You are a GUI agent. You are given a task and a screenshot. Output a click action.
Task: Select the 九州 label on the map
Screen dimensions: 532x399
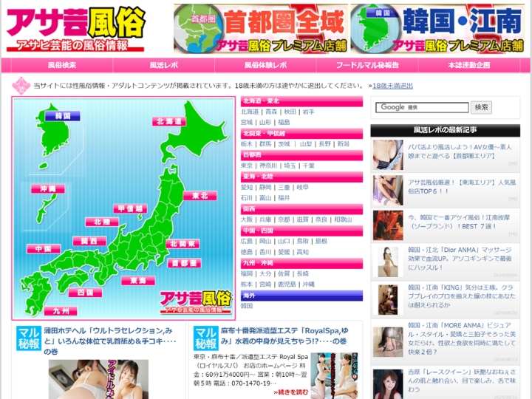point(61,311)
